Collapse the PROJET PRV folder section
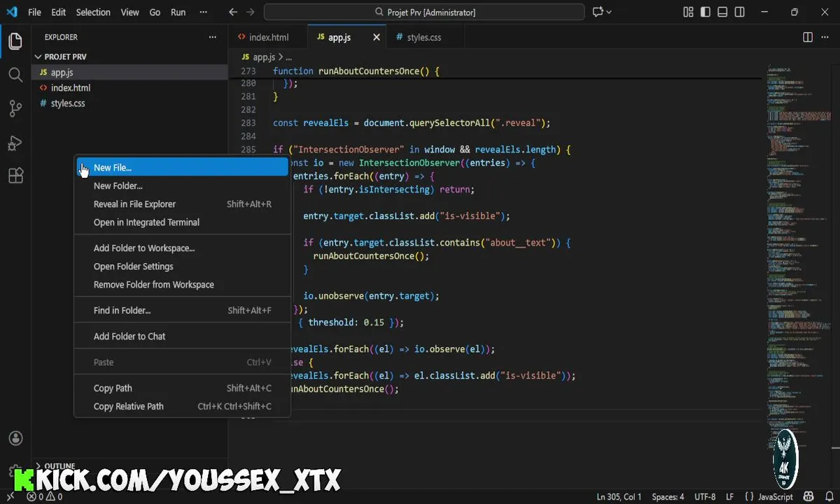The width and height of the screenshot is (840, 504). tap(130, 57)
